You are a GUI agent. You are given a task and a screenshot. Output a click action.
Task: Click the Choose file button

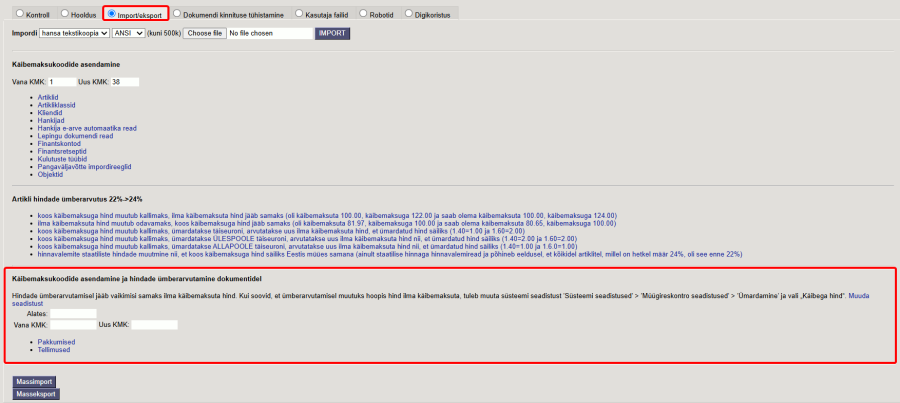204,33
